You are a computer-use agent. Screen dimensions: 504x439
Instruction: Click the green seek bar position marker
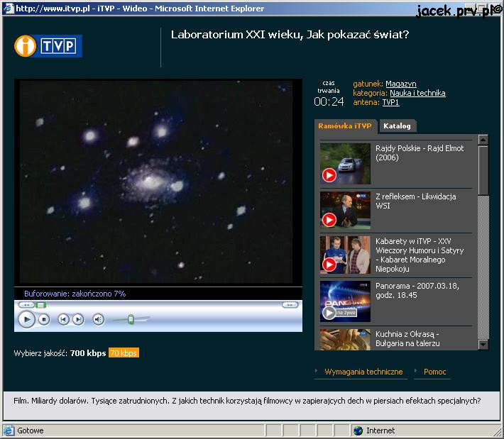click(x=41, y=305)
